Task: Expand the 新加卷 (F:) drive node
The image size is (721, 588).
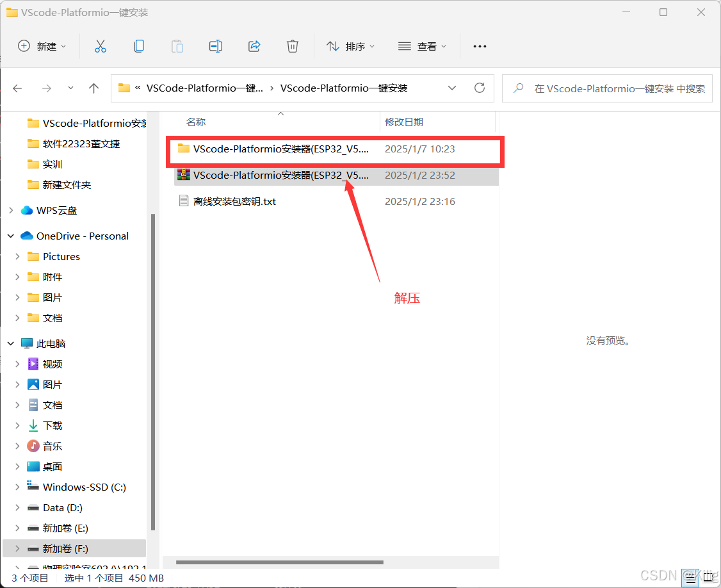Action: [17, 548]
